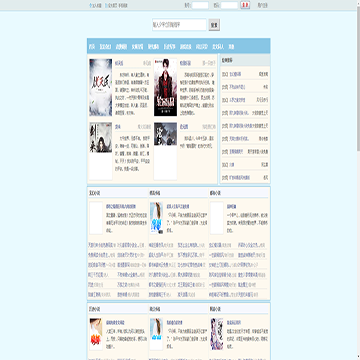Open the first entry in the right sidebar list

[x=245, y=74]
